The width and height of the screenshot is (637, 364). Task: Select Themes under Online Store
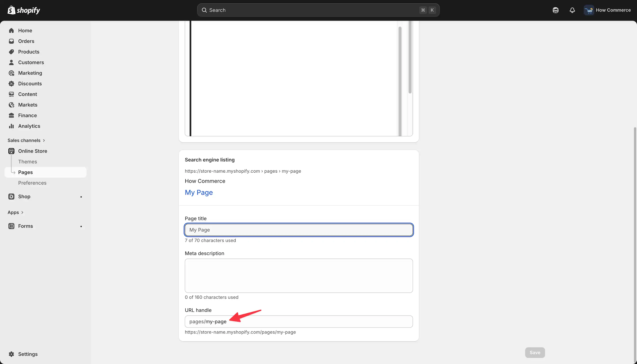27,162
